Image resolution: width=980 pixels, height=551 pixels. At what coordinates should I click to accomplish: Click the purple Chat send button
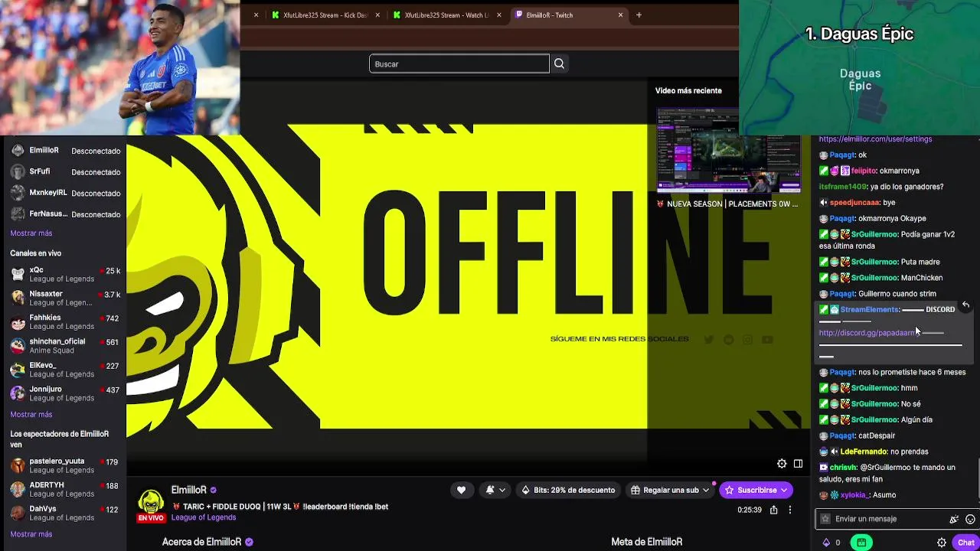tap(966, 543)
